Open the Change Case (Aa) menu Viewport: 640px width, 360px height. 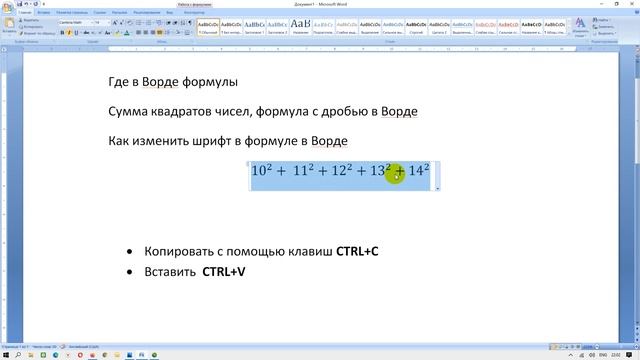click(107, 33)
